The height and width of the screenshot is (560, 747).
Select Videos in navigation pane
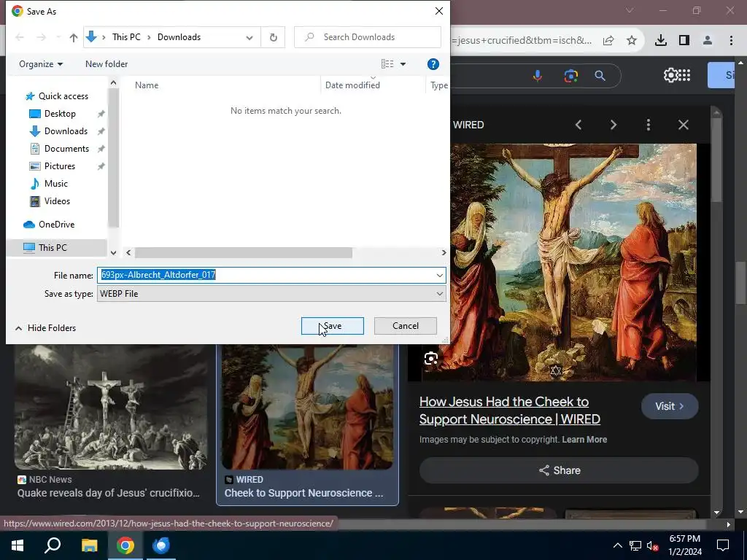pos(57,201)
